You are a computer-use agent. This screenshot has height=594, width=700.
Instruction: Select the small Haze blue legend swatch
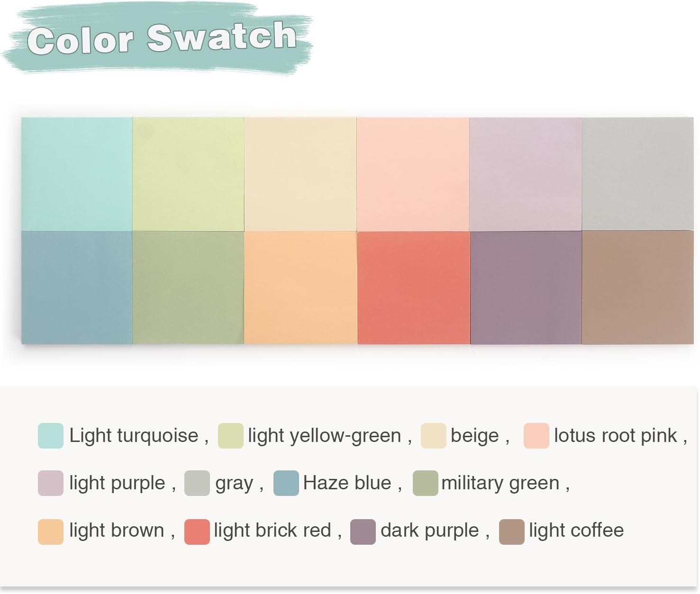[x=286, y=483]
